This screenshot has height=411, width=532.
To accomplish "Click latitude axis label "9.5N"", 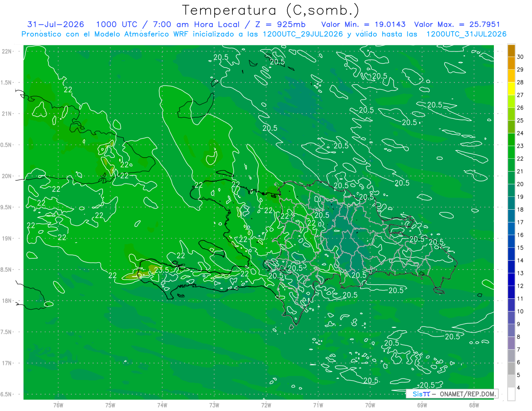I will tap(6, 207).
